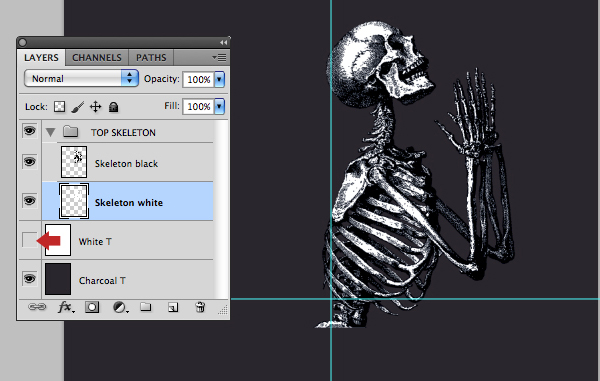Image resolution: width=600 pixels, height=381 pixels.
Task: Click the Layers panel resize grip
Action: pyautogui.click(x=223, y=309)
